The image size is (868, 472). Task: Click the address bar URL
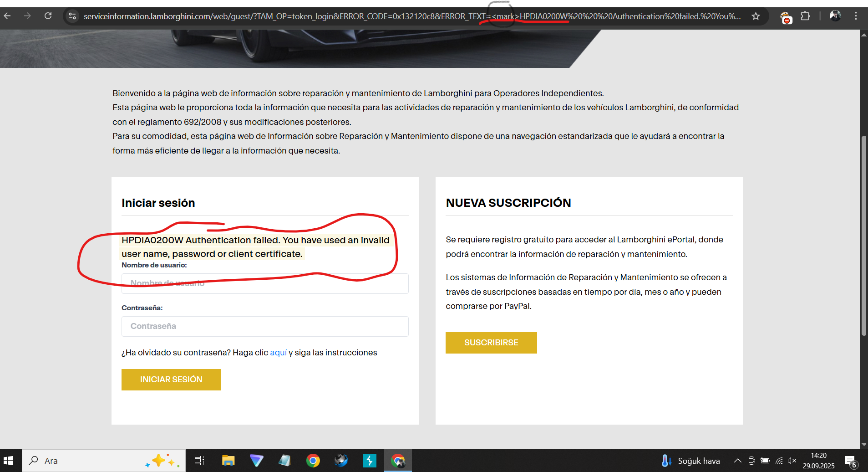click(x=412, y=16)
